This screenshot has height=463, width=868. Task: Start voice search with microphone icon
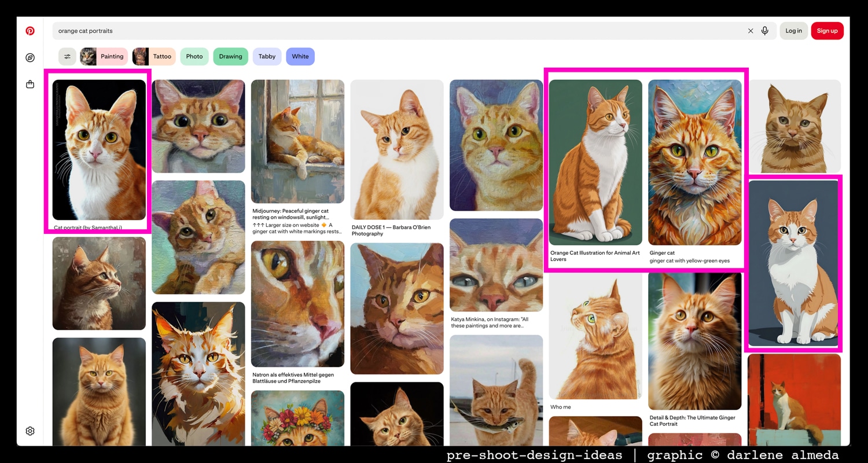[765, 31]
